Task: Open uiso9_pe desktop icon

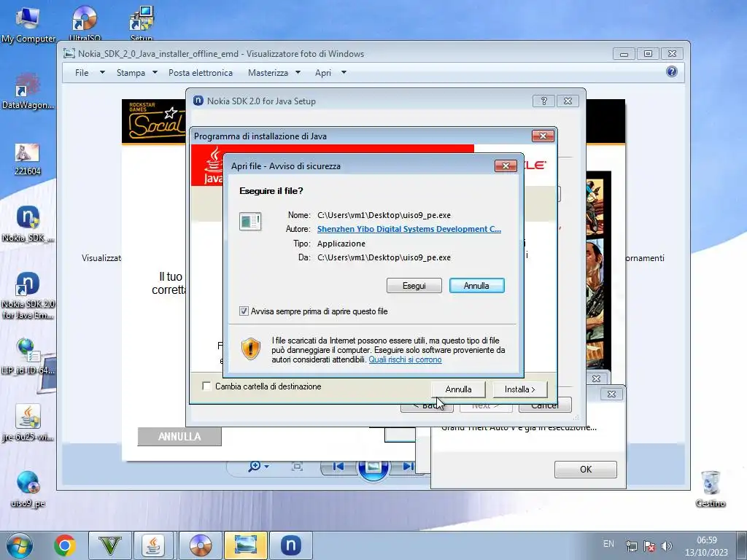Action: [x=28, y=489]
